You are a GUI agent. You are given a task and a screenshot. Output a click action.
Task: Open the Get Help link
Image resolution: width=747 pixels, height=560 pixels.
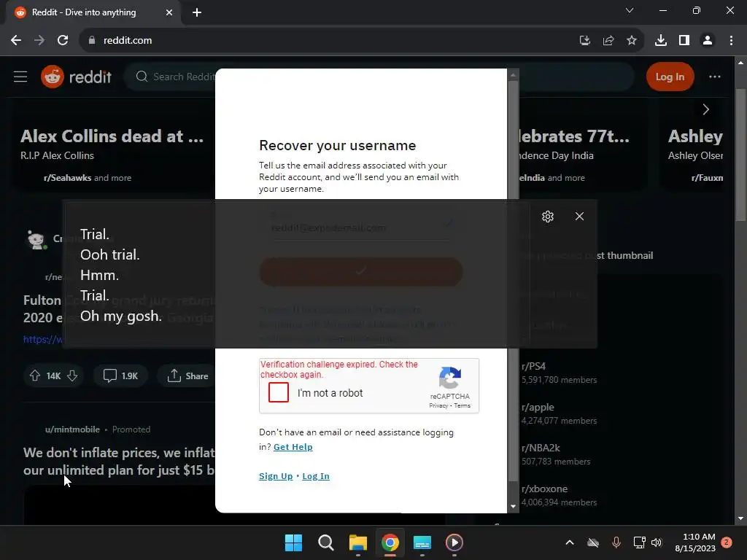[x=293, y=447]
